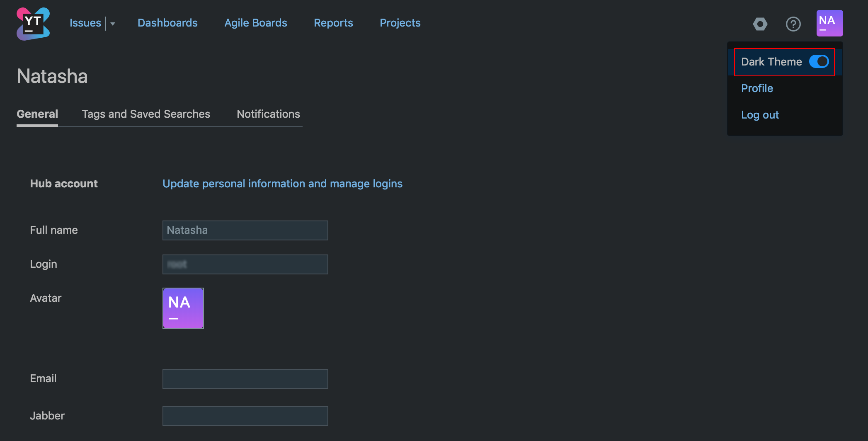Click the avatar image in profile settings

tap(183, 308)
